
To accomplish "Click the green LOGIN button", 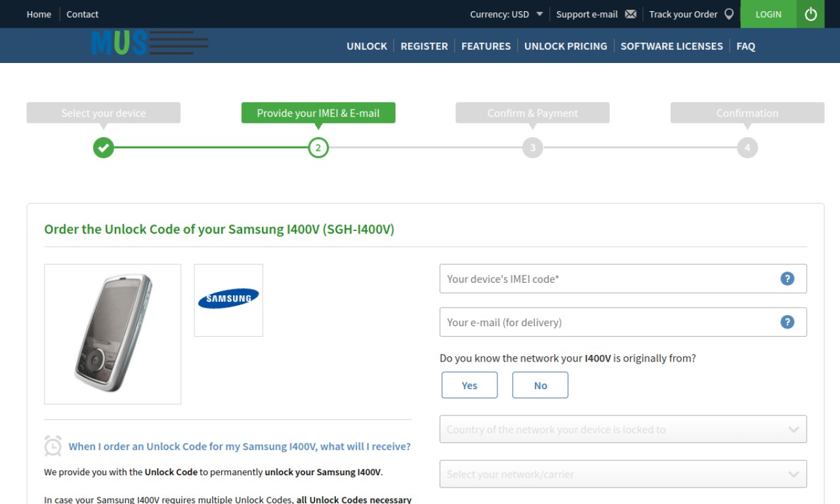I will click(x=768, y=14).
